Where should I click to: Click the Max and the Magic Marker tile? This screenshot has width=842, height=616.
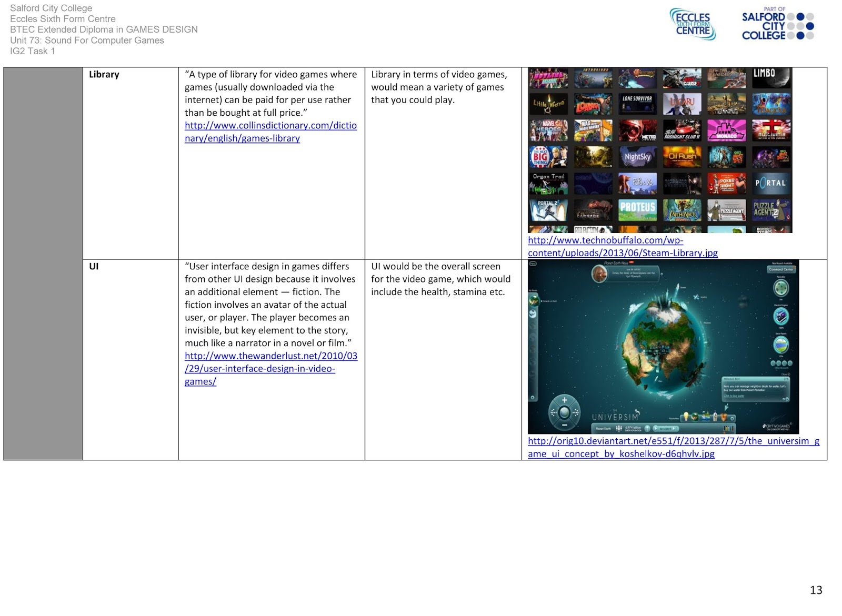point(593,130)
